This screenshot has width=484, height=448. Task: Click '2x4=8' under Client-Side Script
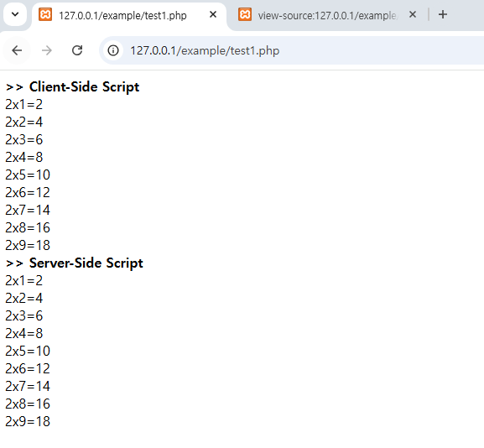(23, 157)
